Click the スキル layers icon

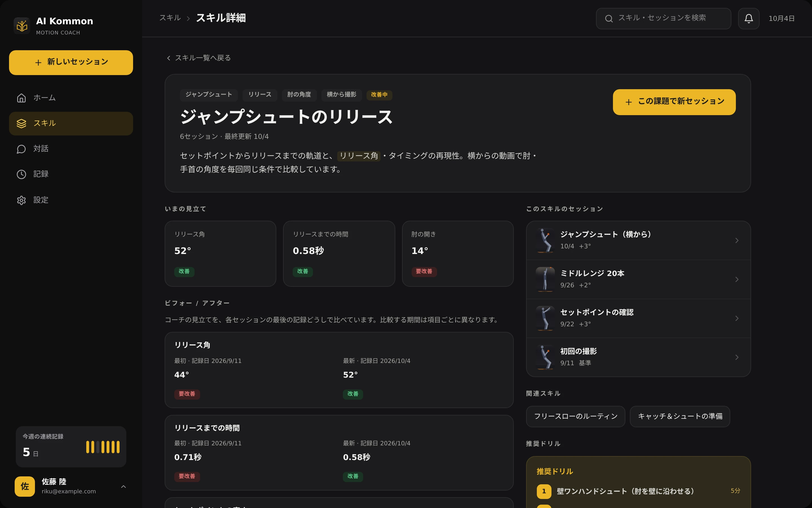(21, 123)
